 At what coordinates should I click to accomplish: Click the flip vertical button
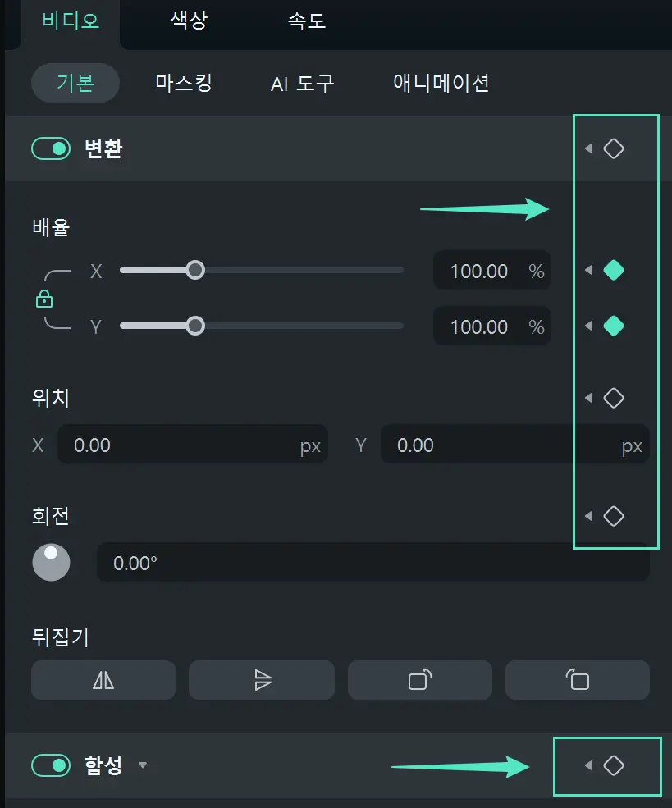[x=262, y=680]
